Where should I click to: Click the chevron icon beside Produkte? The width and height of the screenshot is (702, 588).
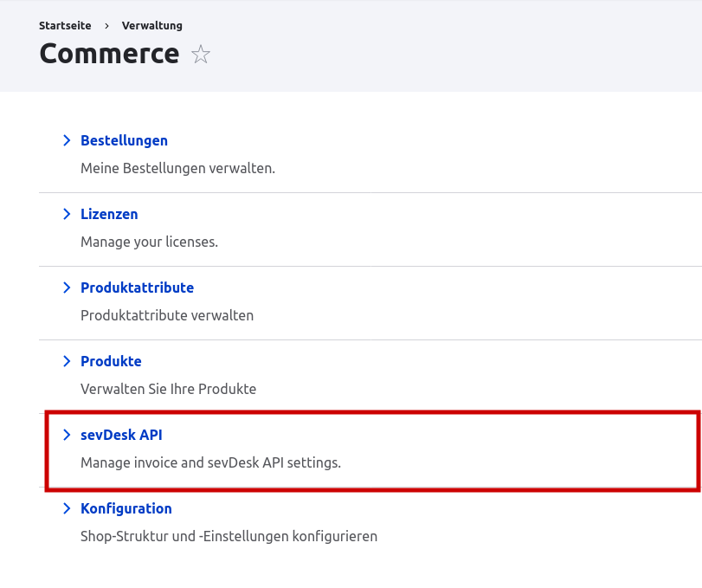[68, 361]
